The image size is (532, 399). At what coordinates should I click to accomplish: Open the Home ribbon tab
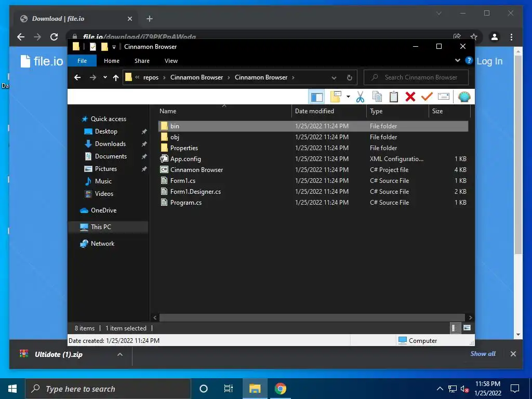[x=112, y=61]
